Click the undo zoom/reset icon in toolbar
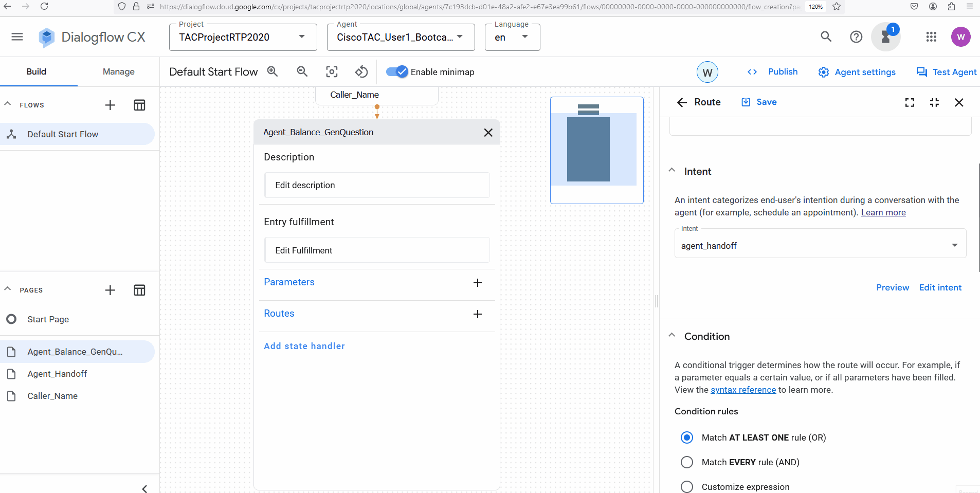The height and width of the screenshot is (493, 980). click(362, 72)
